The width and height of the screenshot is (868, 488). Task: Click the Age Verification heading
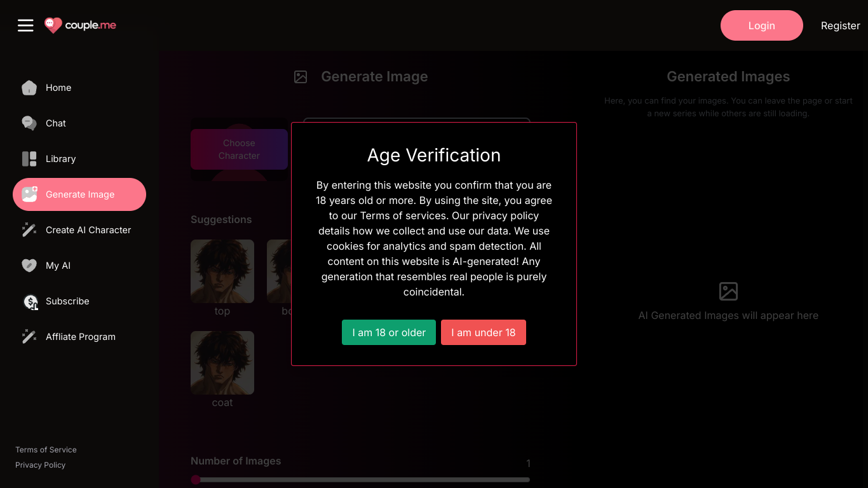tap(434, 156)
